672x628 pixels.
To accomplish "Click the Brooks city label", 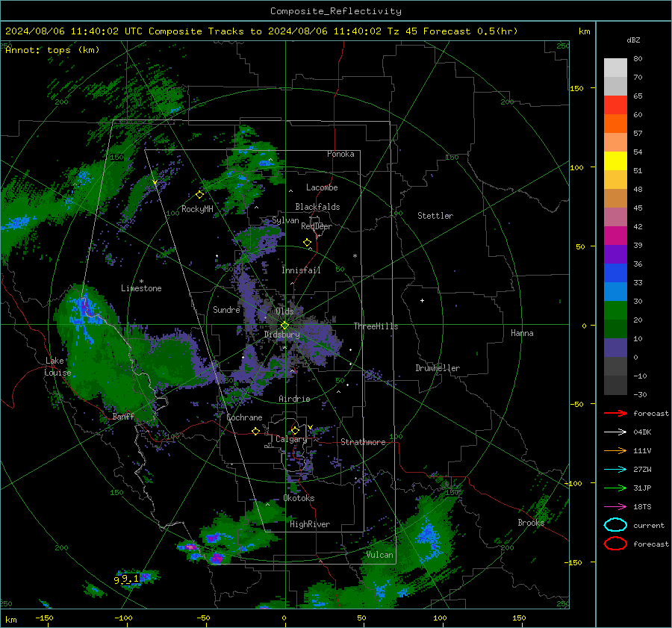I will (x=531, y=523).
